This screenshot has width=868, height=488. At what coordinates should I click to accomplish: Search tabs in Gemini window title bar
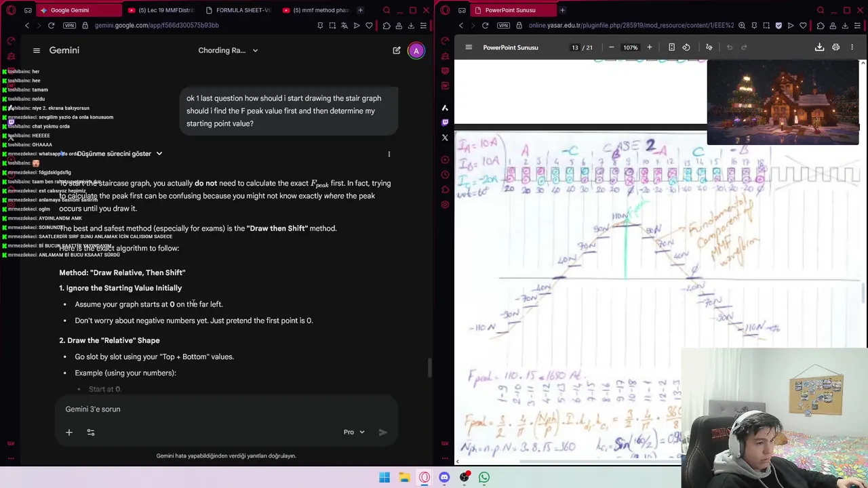(x=387, y=10)
